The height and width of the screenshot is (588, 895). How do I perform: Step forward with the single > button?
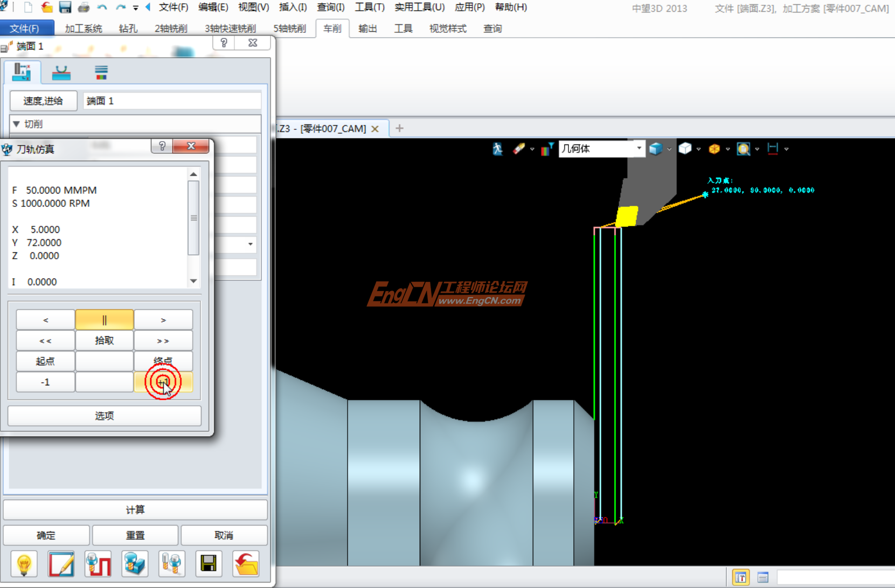tap(163, 320)
